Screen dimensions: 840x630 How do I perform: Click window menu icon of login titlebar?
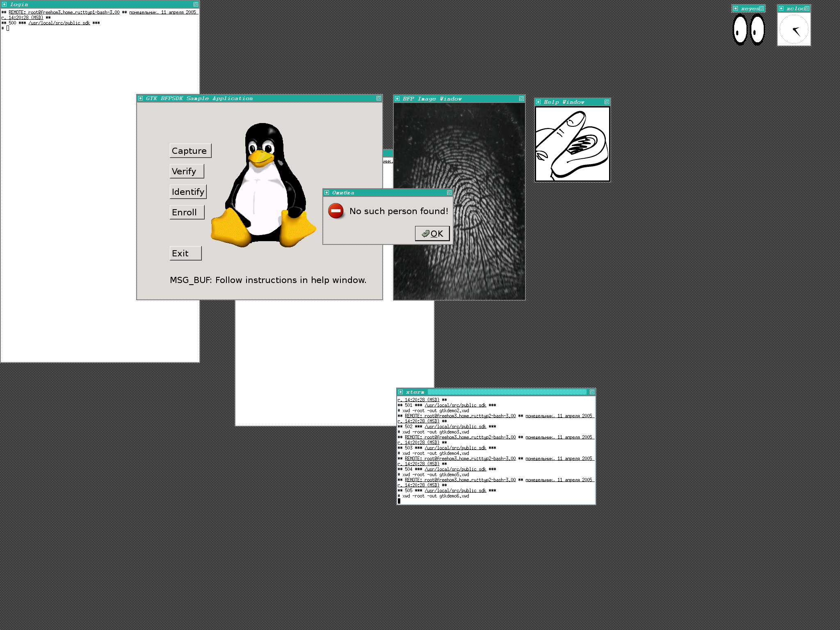[5, 5]
